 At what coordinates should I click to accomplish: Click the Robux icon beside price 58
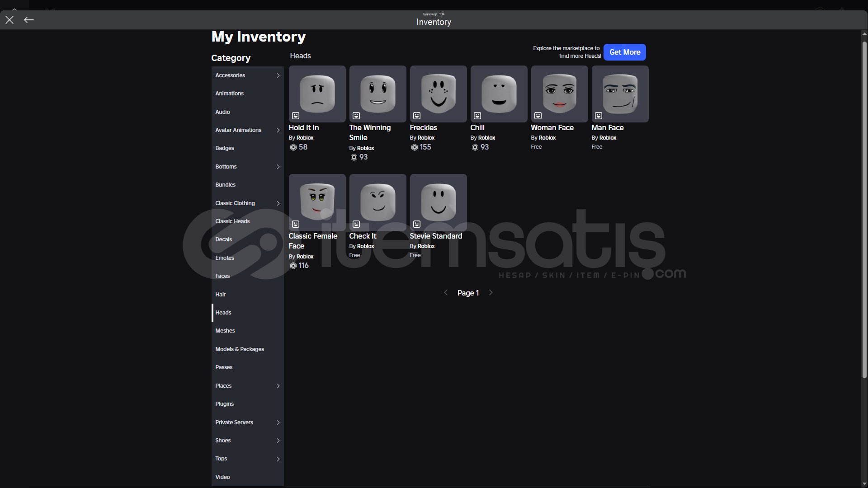pyautogui.click(x=293, y=147)
